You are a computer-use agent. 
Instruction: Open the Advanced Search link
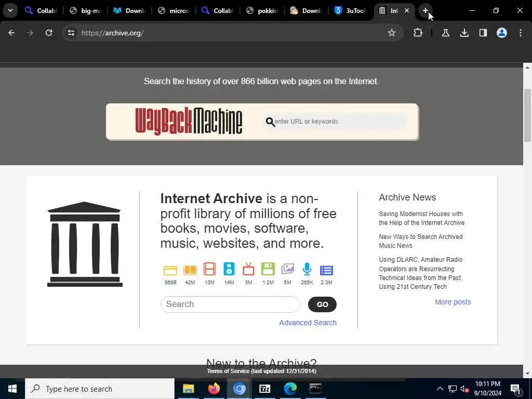tap(308, 323)
